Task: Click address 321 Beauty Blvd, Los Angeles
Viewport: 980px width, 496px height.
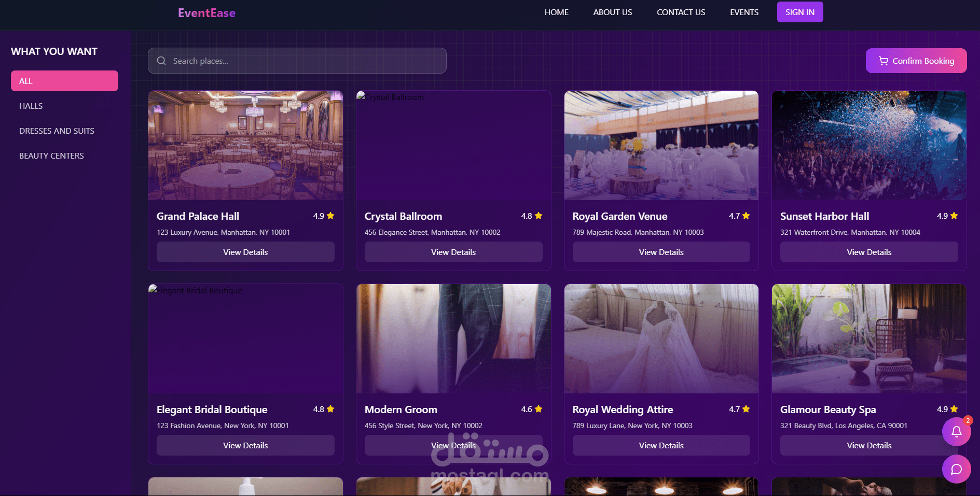Action: click(844, 426)
